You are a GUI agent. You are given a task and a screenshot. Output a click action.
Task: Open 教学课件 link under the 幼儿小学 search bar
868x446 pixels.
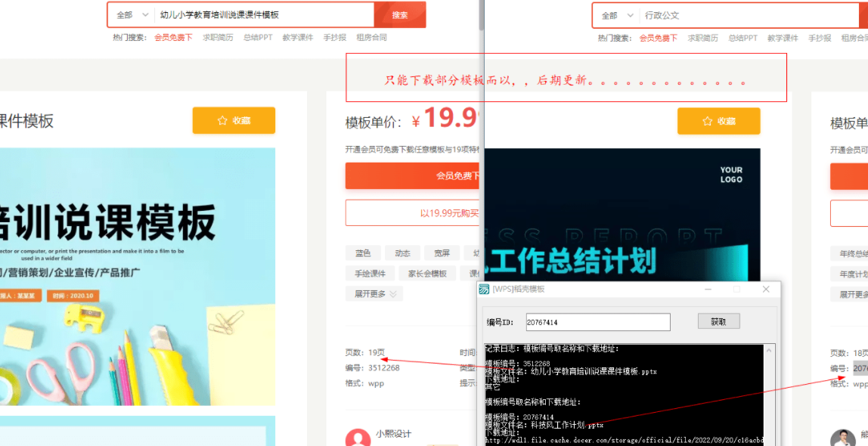[298, 38]
